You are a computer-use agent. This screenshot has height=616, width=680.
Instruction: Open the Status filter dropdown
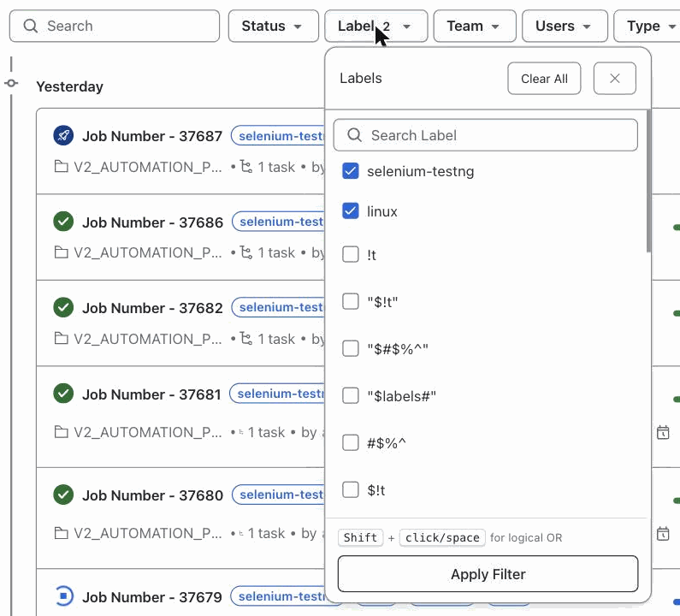click(x=273, y=26)
